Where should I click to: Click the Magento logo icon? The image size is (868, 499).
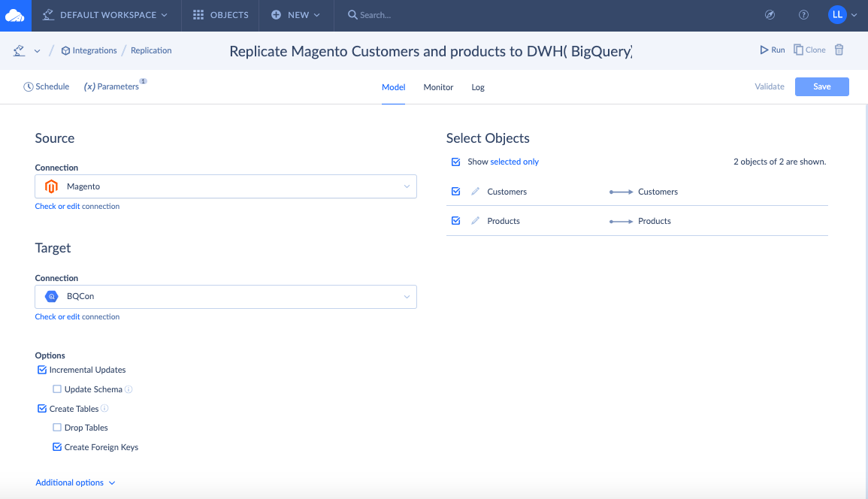52,186
